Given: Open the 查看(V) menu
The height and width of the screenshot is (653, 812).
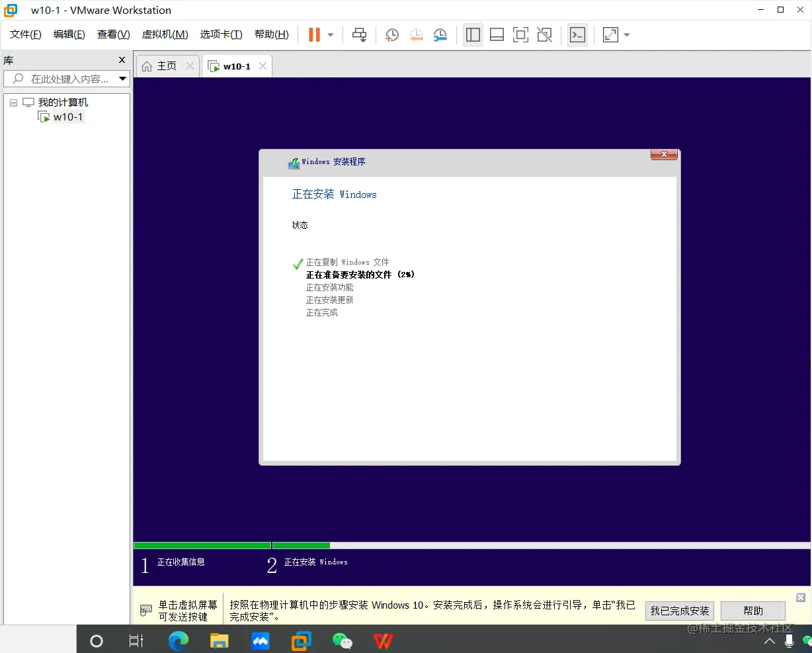Looking at the screenshot, I should point(113,34).
